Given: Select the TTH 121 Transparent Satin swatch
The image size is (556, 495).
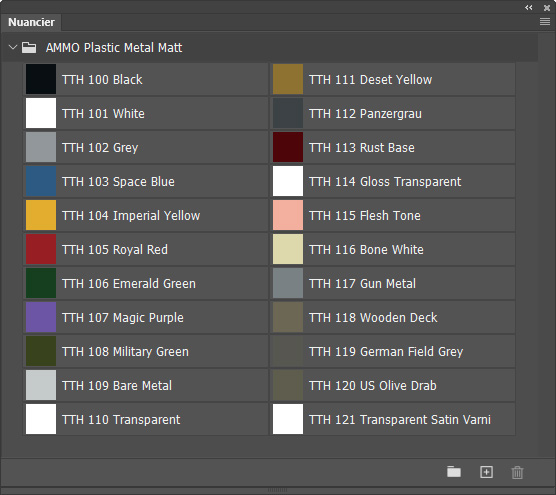Looking at the screenshot, I should click(x=288, y=419).
